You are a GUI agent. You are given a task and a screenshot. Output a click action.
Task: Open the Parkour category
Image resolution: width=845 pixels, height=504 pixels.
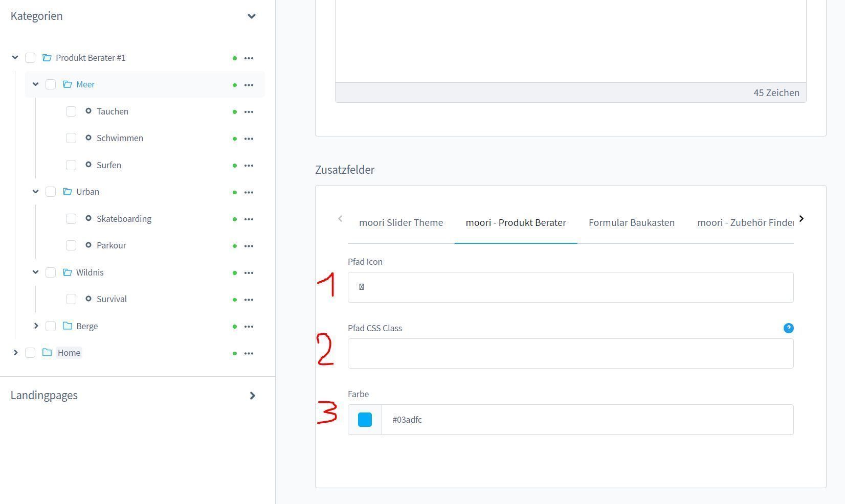[111, 245]
